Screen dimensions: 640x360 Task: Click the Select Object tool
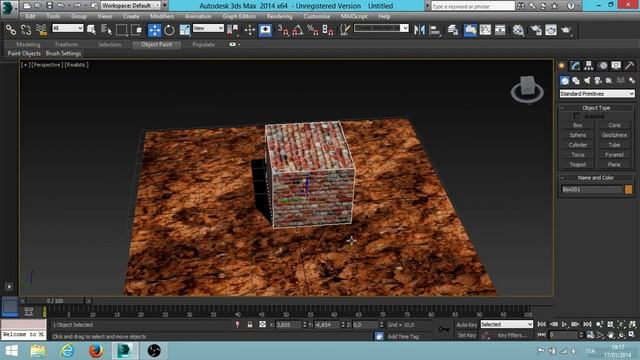point(91,29)
